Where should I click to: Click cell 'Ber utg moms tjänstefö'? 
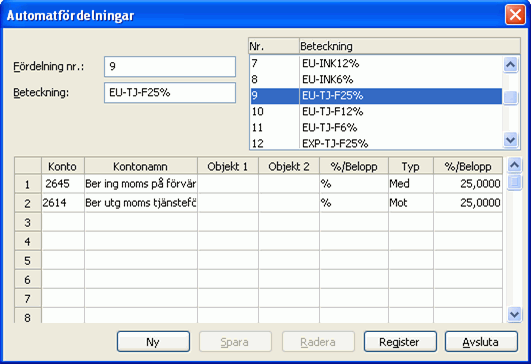coord(141,203)
